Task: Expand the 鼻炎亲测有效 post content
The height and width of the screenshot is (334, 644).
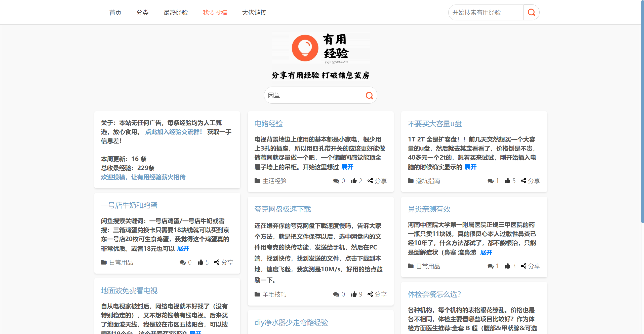Action: 486,252
